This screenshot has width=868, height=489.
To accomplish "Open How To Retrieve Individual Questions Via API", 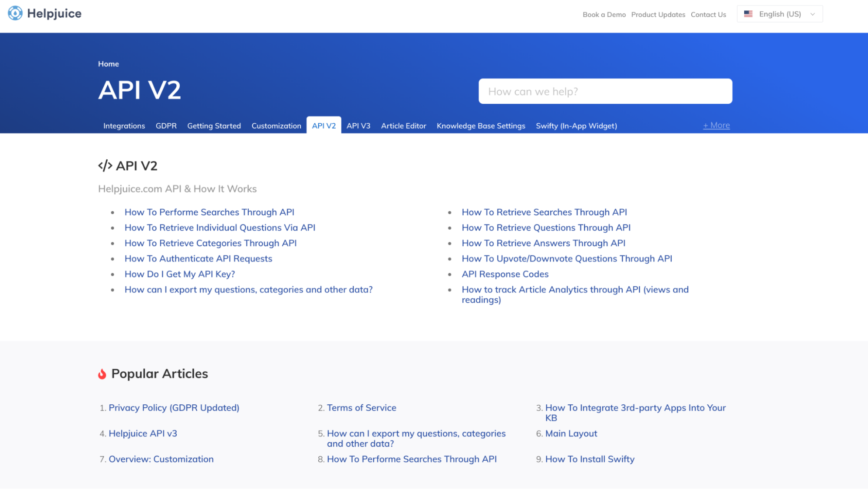I will pyautogui.click(x=220, y=228).
